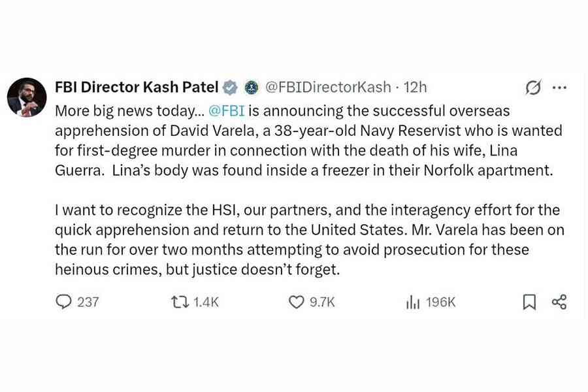Like the post with the heart icon
The image size is (588, 392).
click(297, 302)
